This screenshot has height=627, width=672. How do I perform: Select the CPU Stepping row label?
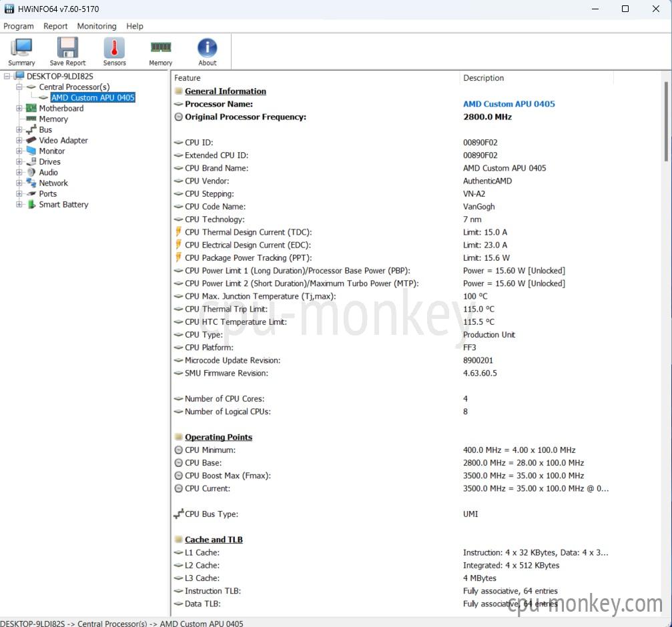pos(209,193)
